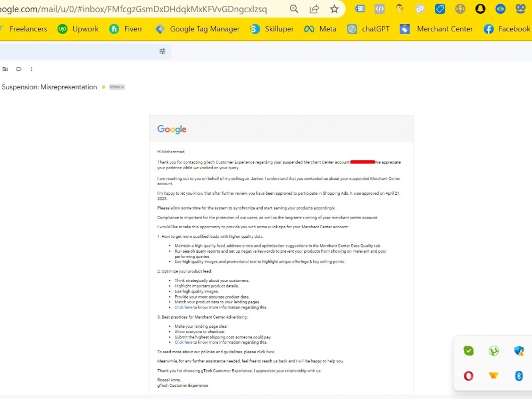
Task: Click the Google logo in the email
Action: click(x=172, y=129)
